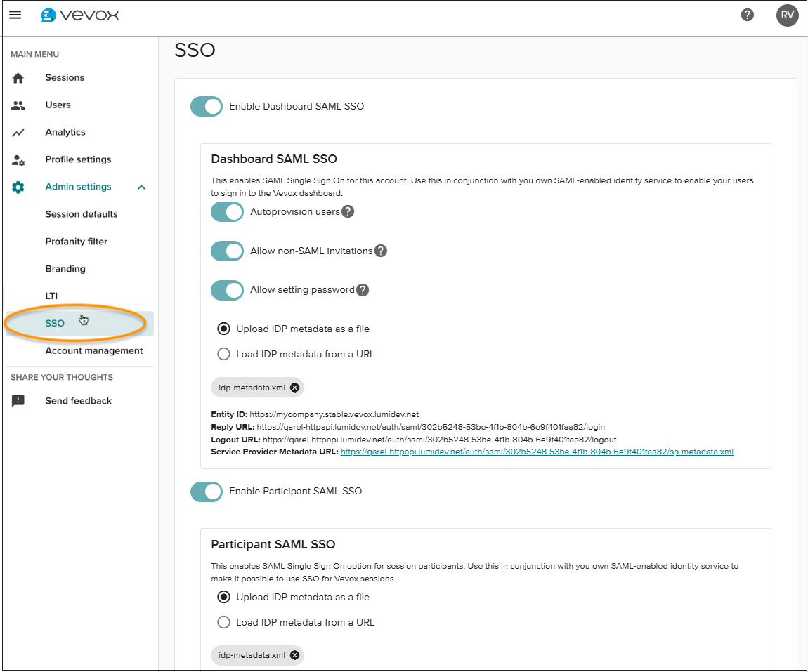Viewport: 808px width, 672px height.
Task: Click the Analytics chart icon
Action: pyautogui.click(x=18, y=132)
